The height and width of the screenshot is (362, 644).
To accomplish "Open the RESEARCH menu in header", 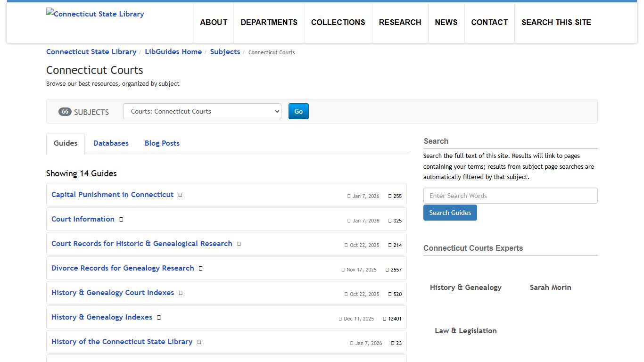I will click(x=400, y=22).
